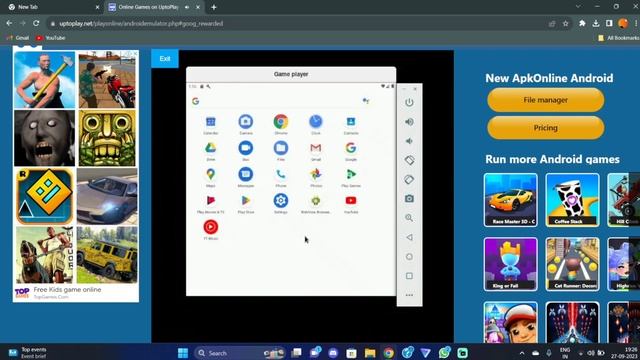Click the Exit button
The image size is (640, 360).
tap(165, 59)
